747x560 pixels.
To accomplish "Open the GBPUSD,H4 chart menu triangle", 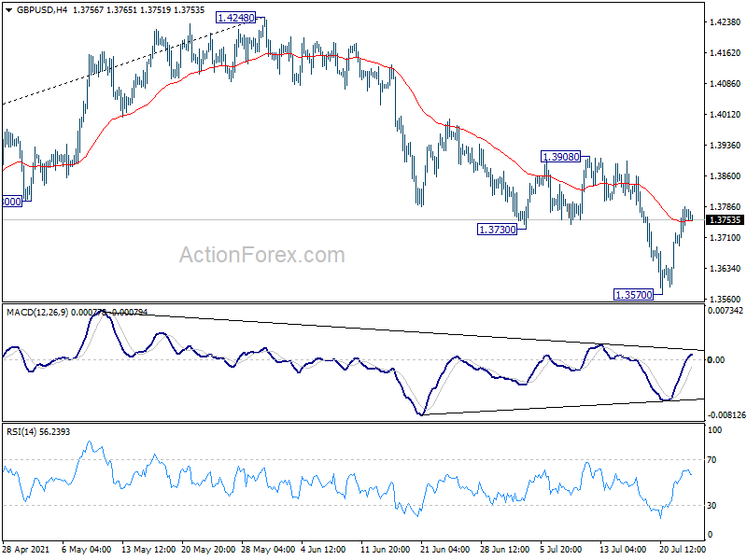I will (8, 9).
